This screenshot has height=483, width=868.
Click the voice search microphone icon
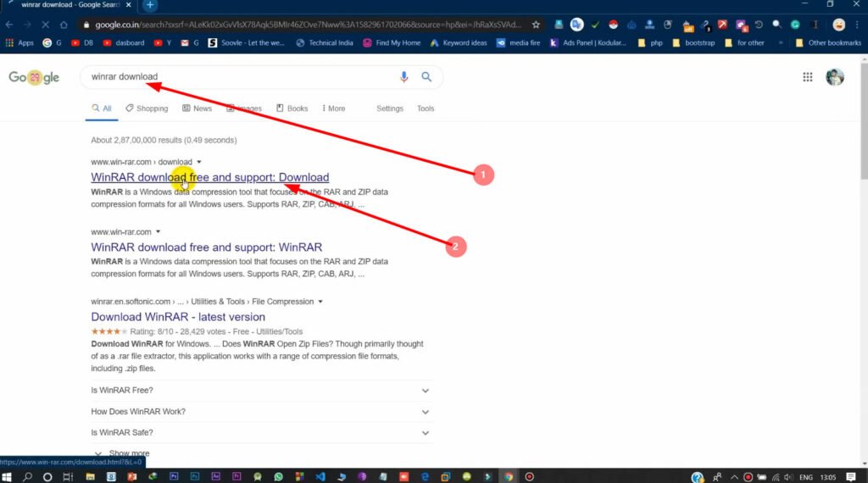coord(404,77)
